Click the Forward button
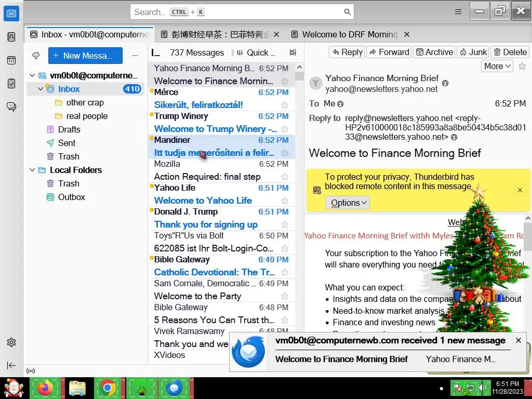532x399 pixels. [x=389, y=52]
